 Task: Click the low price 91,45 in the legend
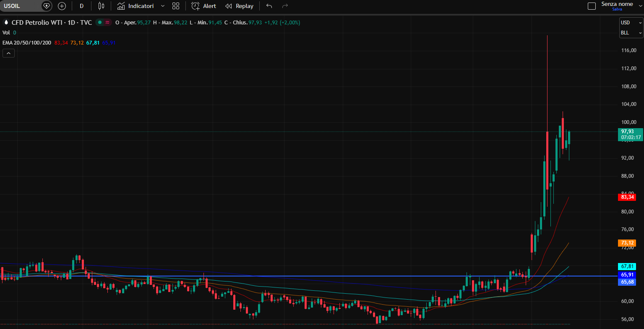tap(215, 23)
